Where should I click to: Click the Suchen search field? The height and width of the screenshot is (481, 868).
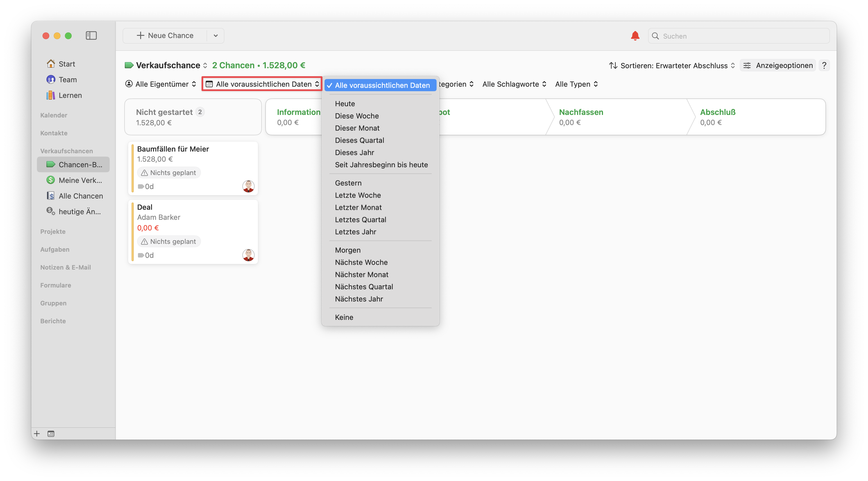tap(741, 36)
